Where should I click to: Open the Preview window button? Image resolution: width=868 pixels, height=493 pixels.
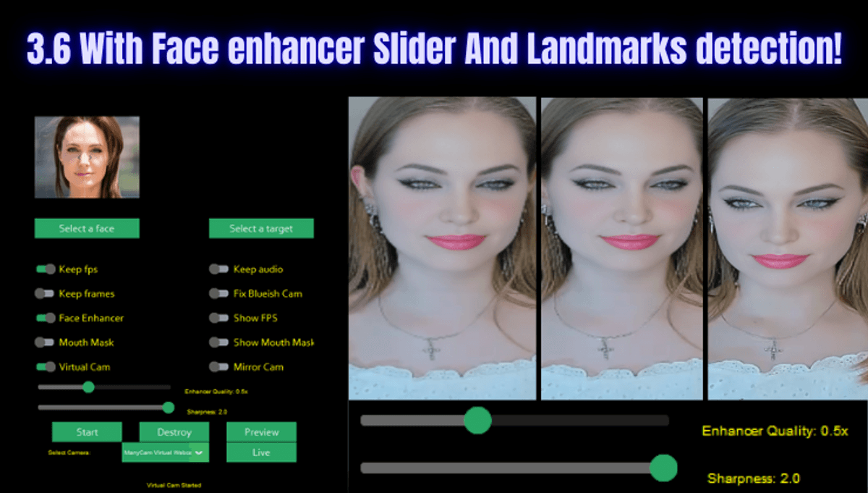pos(261,432)
